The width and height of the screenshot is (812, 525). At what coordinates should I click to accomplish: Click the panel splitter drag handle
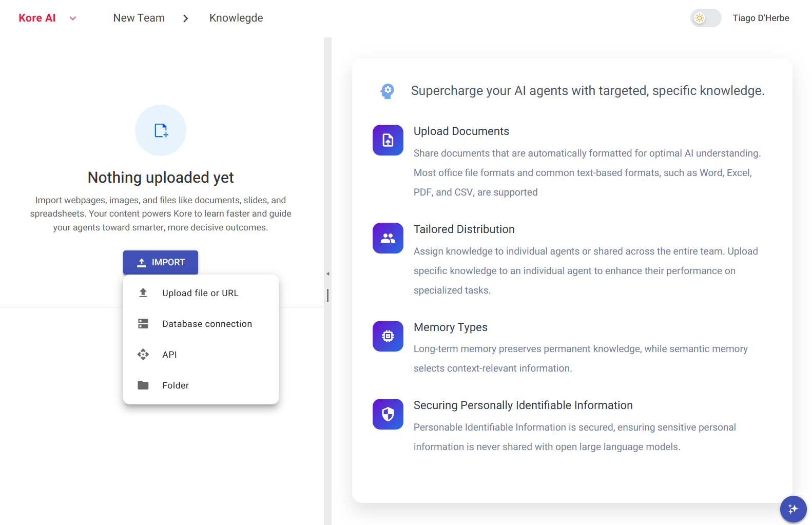327,295
